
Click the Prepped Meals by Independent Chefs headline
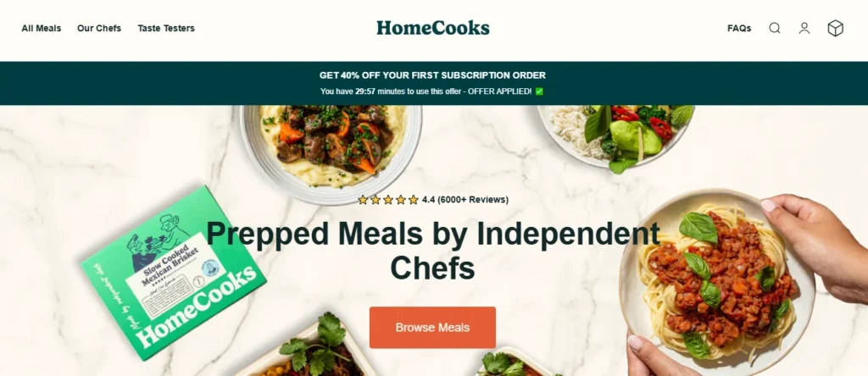tap(432, 250)
